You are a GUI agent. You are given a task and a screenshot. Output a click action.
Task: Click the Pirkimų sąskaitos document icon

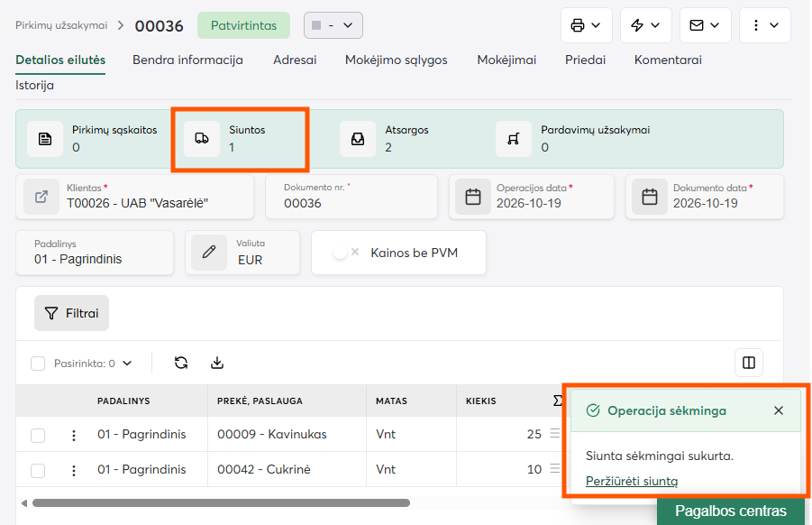45,138
